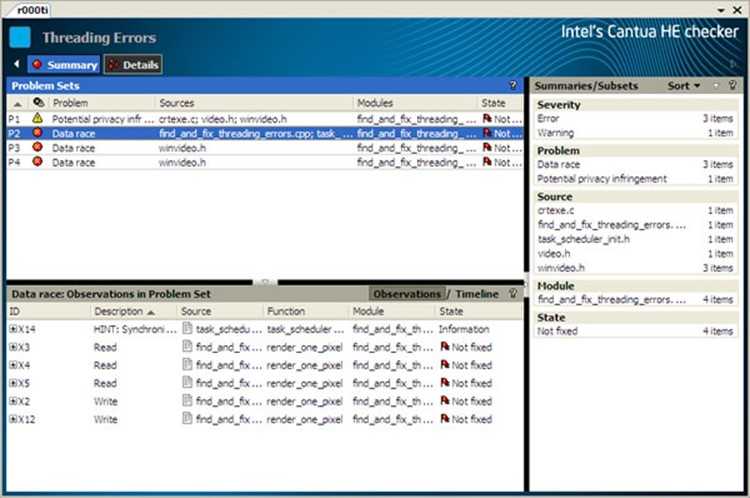Expand observation X12
Screen dimensions: 750x498
click(x=13, y=419)
